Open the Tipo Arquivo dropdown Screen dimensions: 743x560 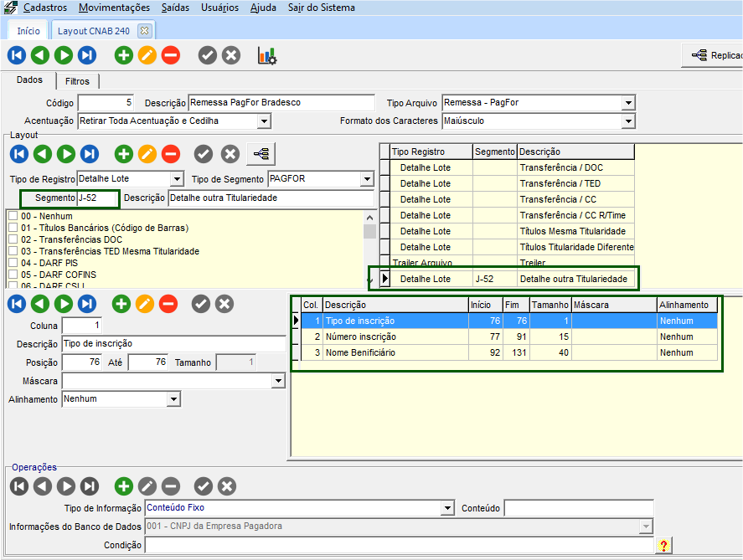(628, 103)
